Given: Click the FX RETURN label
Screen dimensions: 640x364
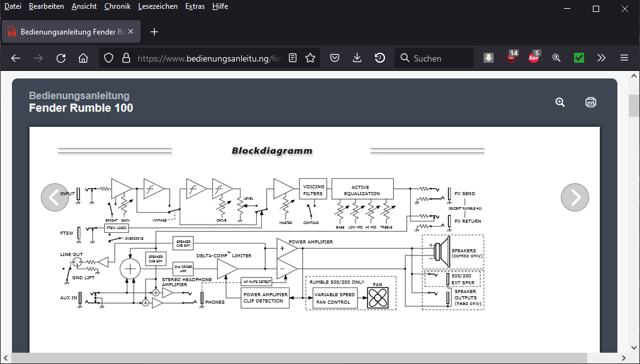Looking at the screenshot, I should [x=468, y=221].
